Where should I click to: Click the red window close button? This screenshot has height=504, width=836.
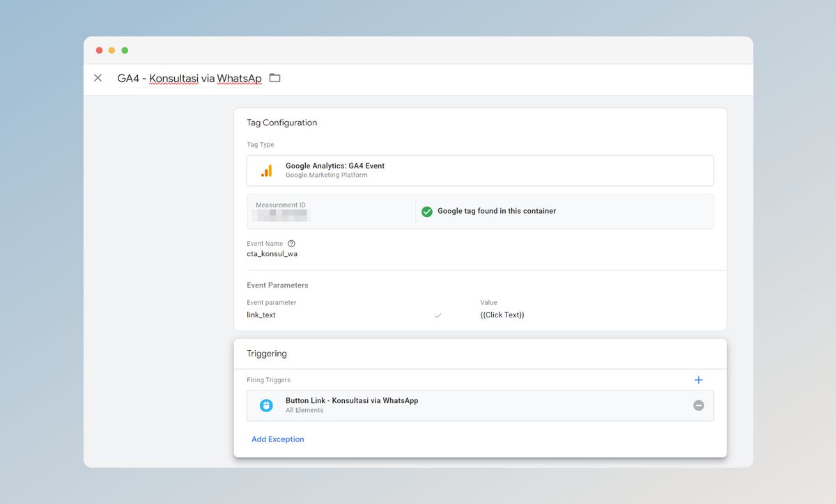tap(100, 50)
